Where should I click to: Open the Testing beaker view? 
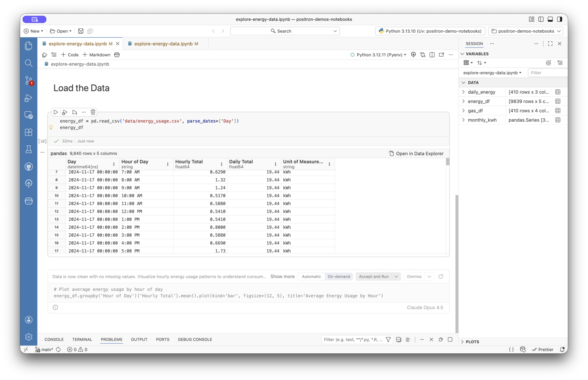click(x=28, y=149)
